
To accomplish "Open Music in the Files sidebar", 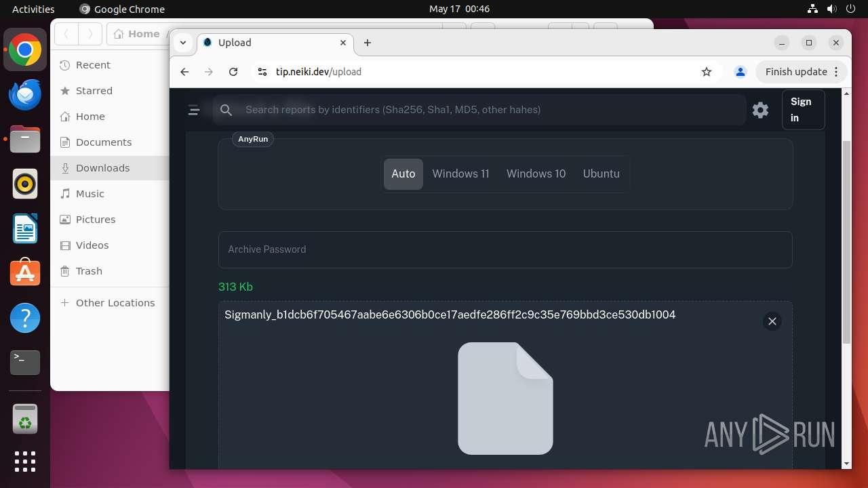I will 110,194.
